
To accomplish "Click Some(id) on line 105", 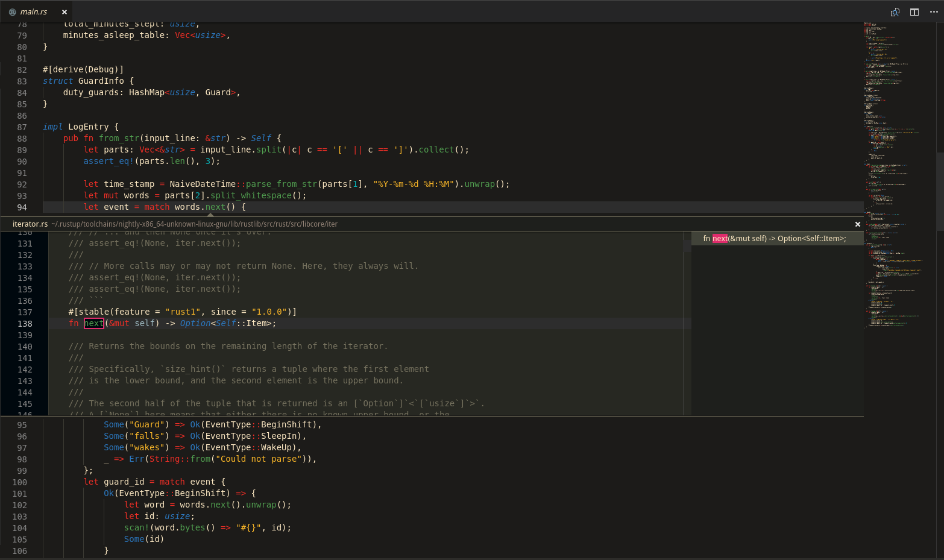I will pyautogui.click(x=144, y=540).
